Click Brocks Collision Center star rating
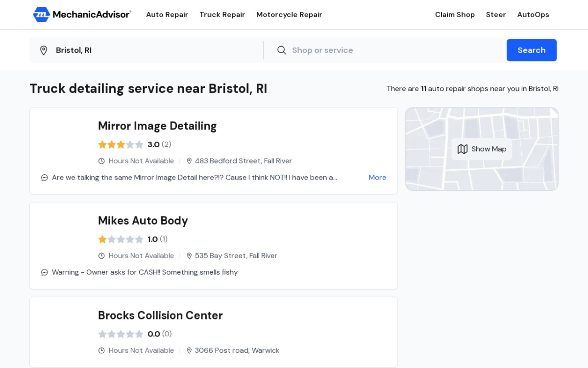The image size is (588, 368). tap(121, 334)
